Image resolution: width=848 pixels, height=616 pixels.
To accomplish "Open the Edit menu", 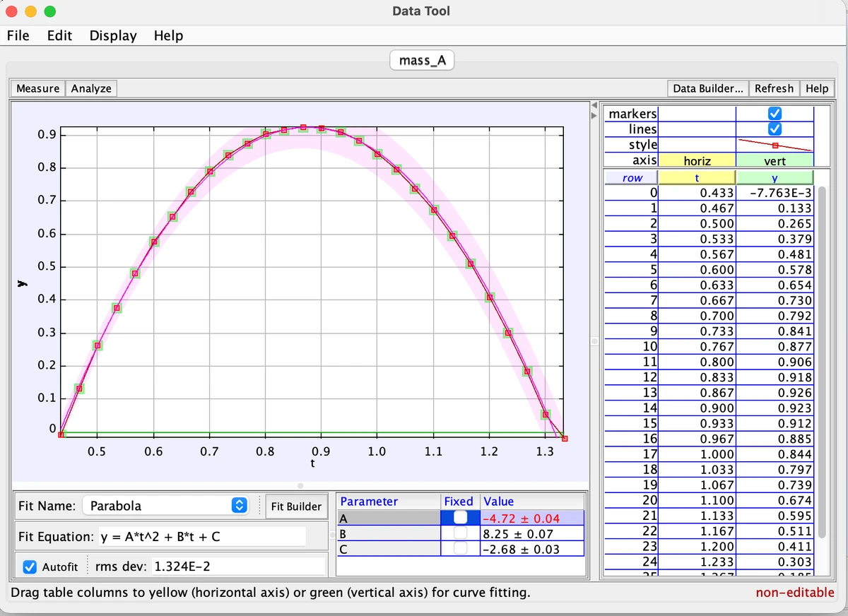I will tap(59, 35).
